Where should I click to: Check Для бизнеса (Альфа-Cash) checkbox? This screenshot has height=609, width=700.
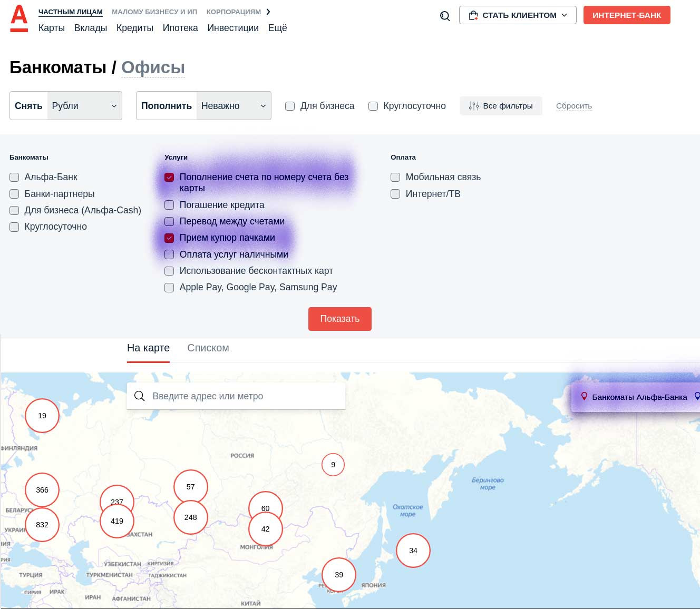tap(14, 210)
